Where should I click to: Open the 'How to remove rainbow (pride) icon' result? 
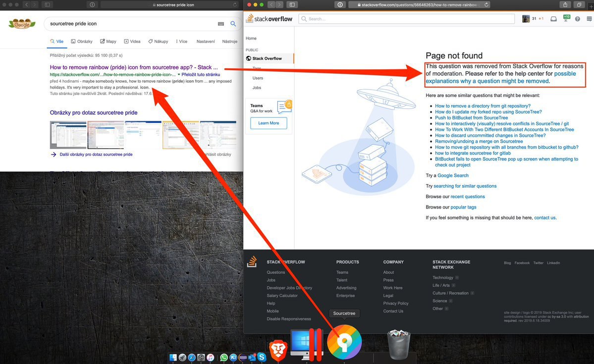(134, 67)
